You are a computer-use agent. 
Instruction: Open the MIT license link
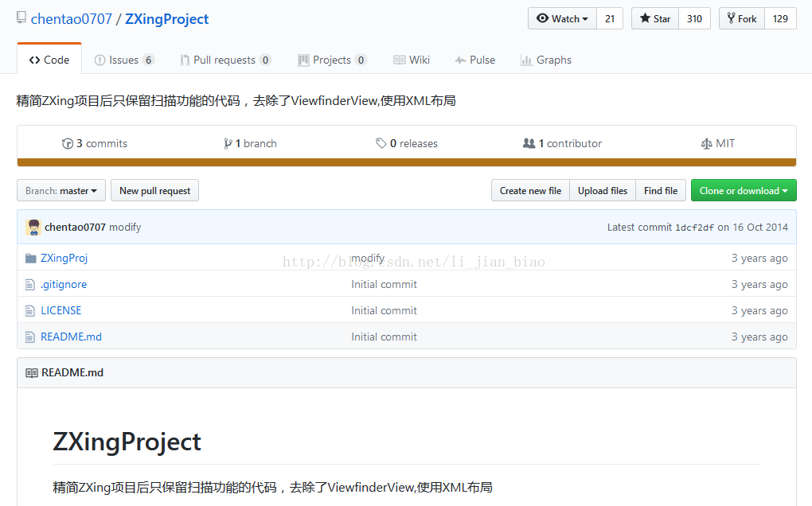pos(718,143)
